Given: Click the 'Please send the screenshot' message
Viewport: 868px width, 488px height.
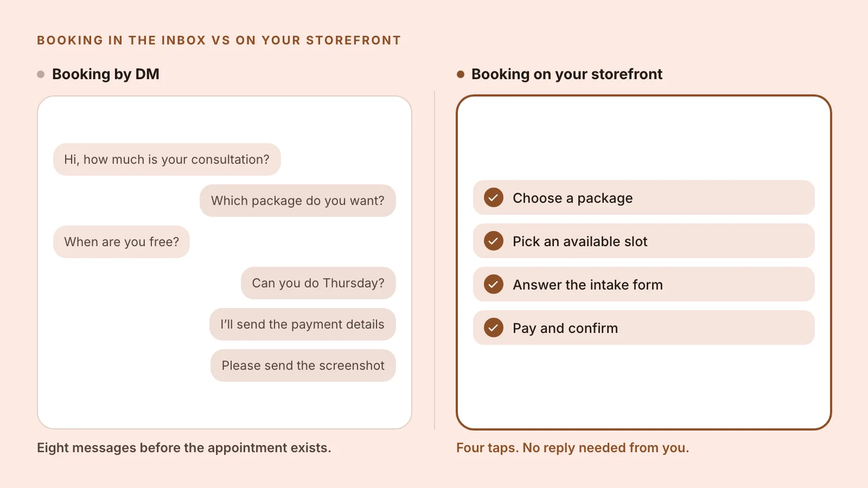Looking at the screenshot, I should (x=303, y=365).
